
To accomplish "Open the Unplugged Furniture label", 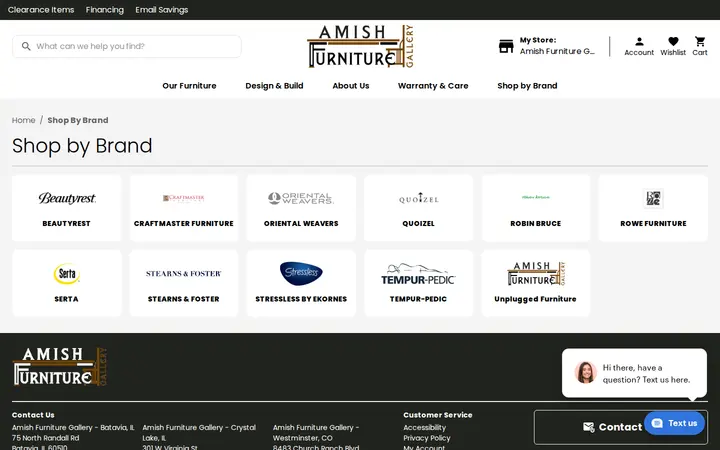I will coord(535,299).
